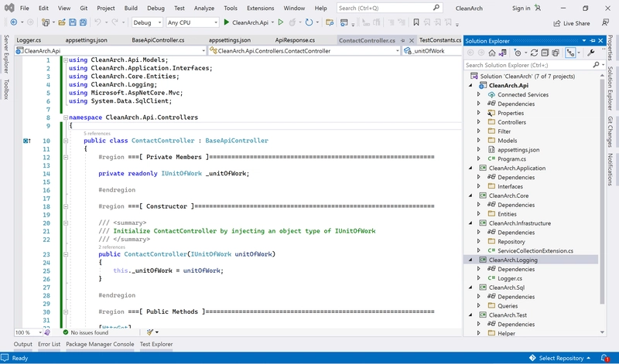
Task: Open the Any CPU platform dropdown
Action: click(x=192, y=22)
